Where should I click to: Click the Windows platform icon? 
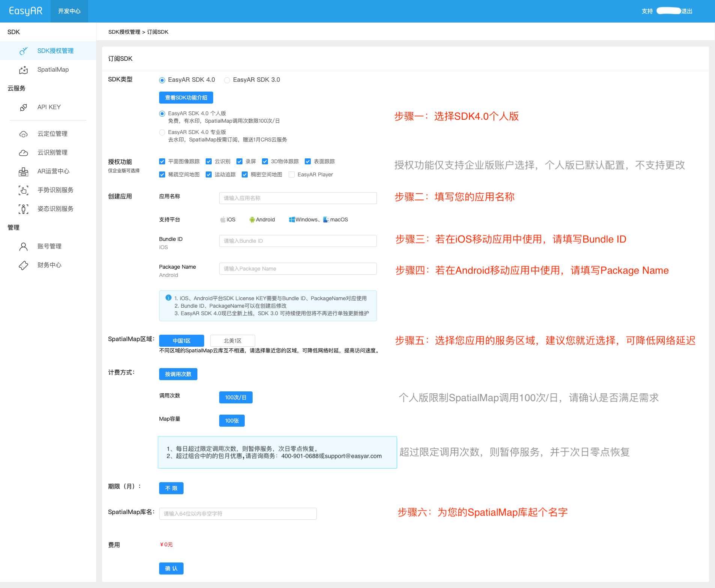(292, 220)
